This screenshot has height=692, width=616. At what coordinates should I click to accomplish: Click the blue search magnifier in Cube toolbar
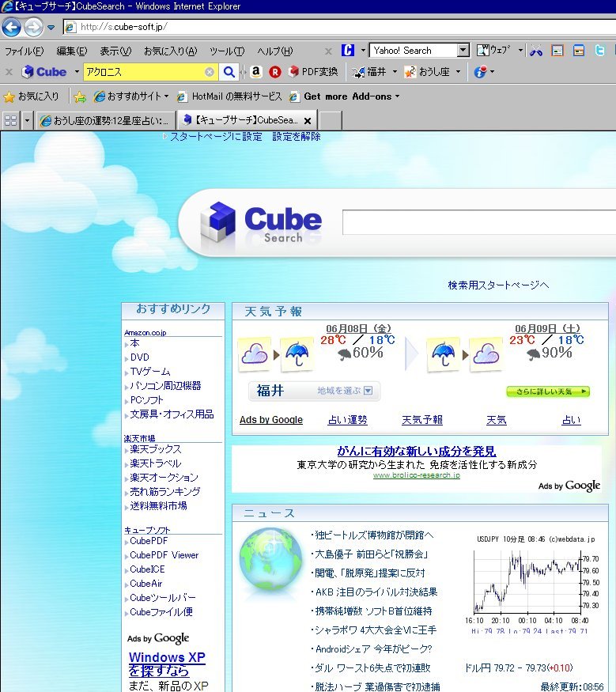point(229,72)
